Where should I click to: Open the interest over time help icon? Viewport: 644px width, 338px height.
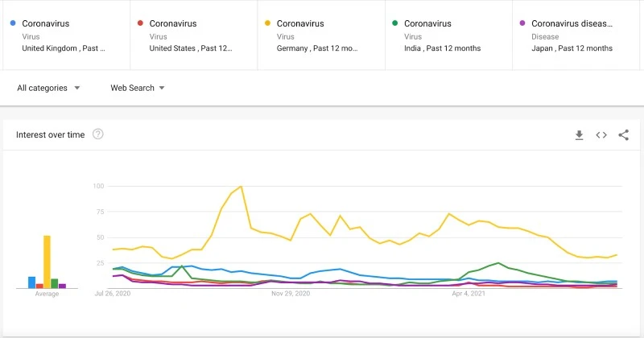point(98,134)
